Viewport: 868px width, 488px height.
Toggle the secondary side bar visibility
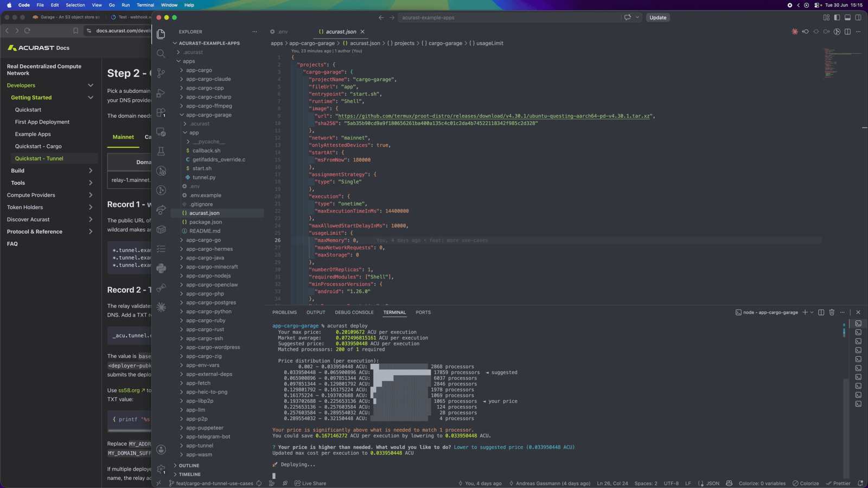(x=858, y=17)
